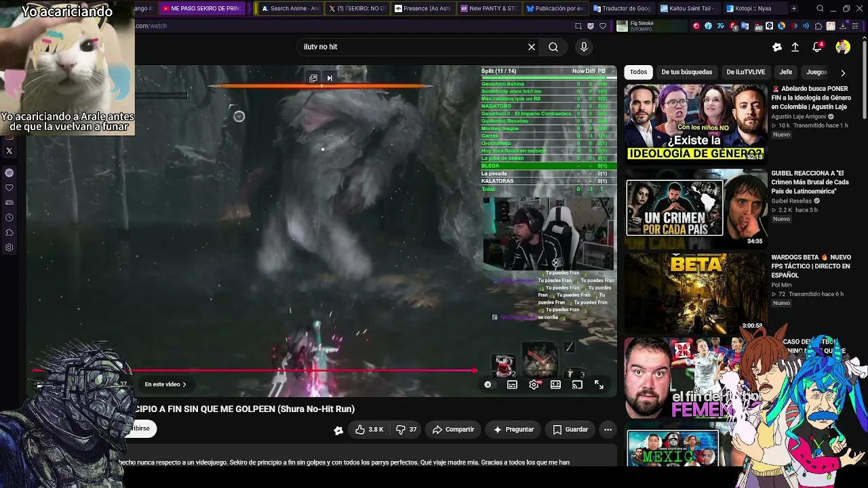The image size is (868, 488).
Task: Open the Spotify sidebar player icon
Action: pyautogui.click(x=9, y=173)
